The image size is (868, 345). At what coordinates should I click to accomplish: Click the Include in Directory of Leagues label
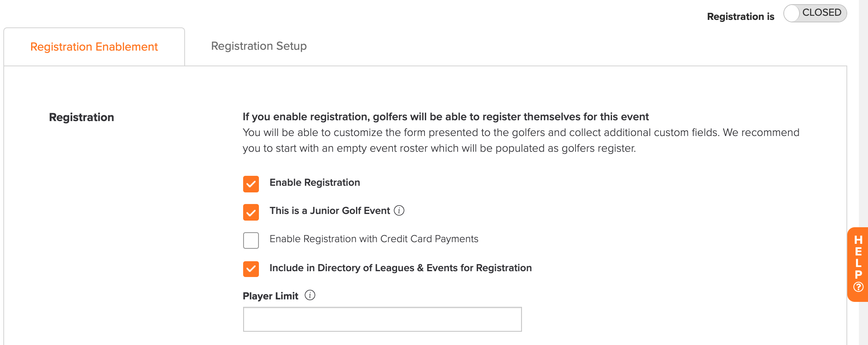click(400, 268)
